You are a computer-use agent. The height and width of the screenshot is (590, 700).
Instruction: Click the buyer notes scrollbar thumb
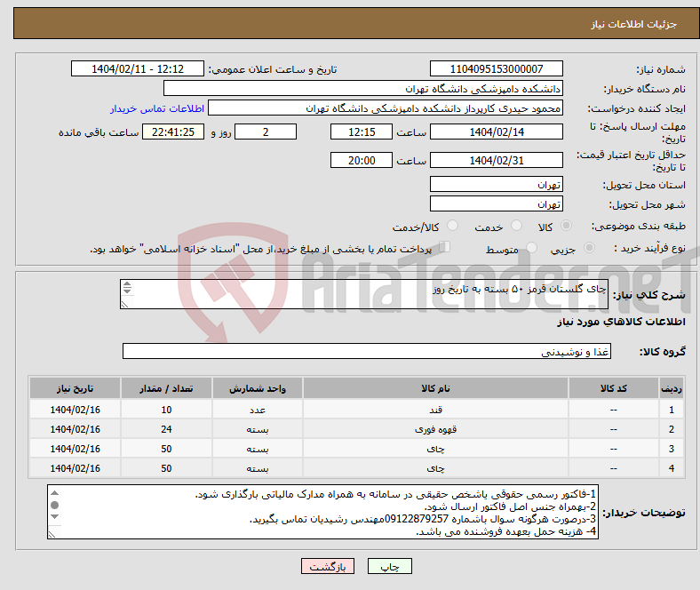55,505
